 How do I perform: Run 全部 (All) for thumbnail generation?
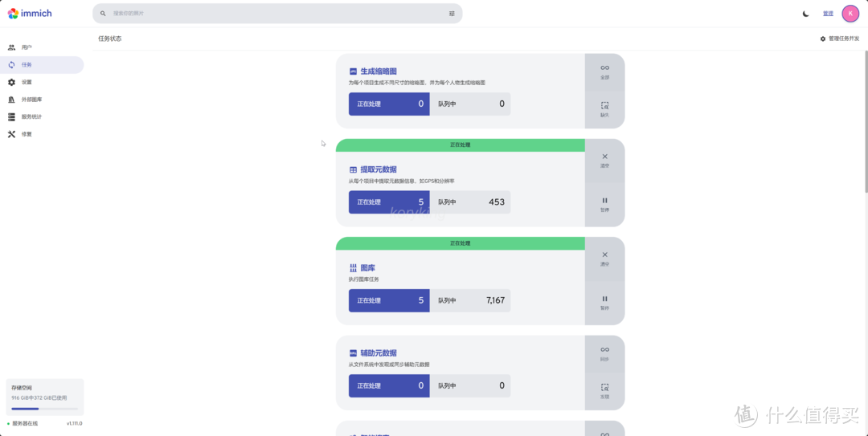tap(604, 71)
